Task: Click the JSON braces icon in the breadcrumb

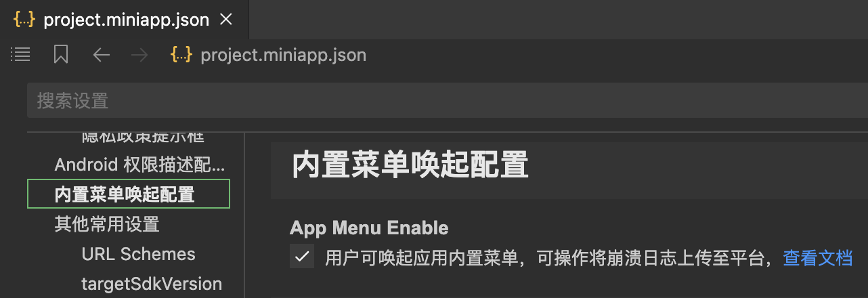Action: tap(181, 55)
